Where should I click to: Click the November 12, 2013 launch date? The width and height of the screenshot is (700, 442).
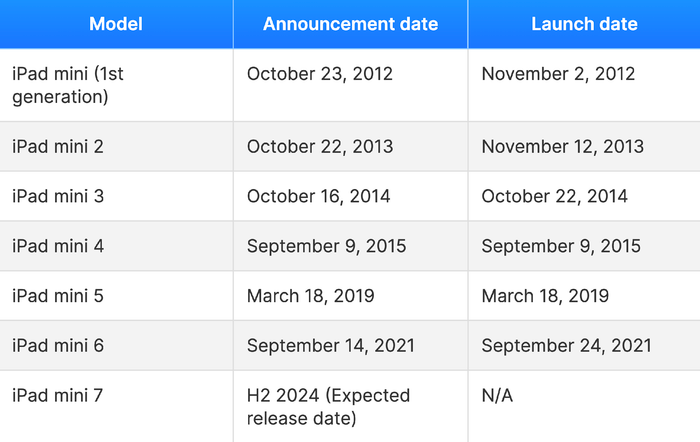[562, 146]
